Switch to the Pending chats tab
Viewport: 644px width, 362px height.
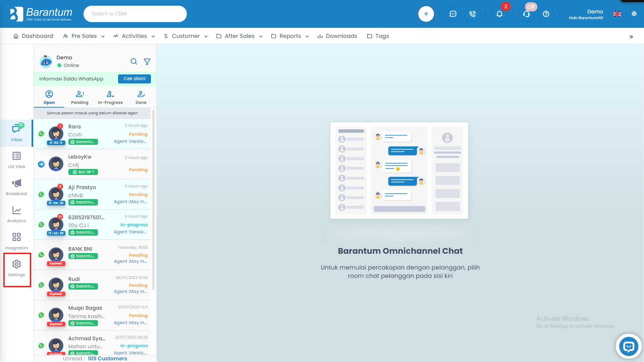[x=80, y=98]
